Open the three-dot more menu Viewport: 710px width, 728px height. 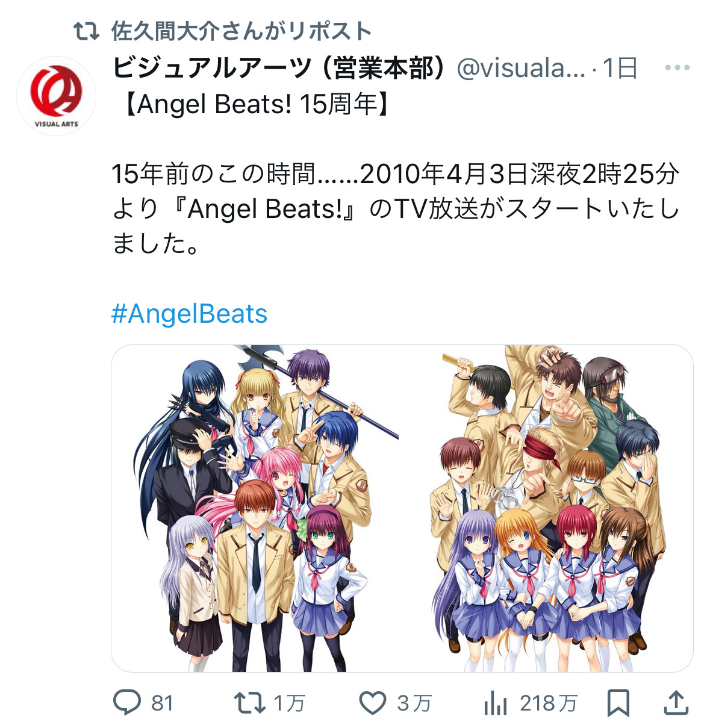[677, 67]
